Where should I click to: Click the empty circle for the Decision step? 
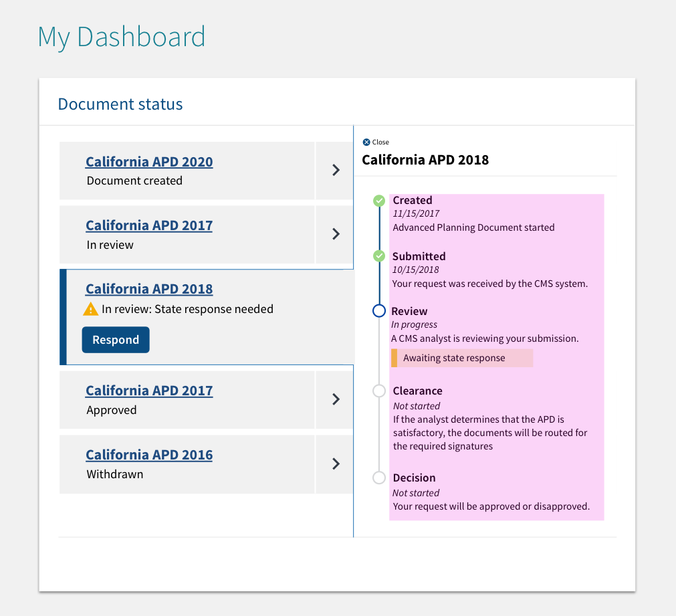(x=379, y=478)
